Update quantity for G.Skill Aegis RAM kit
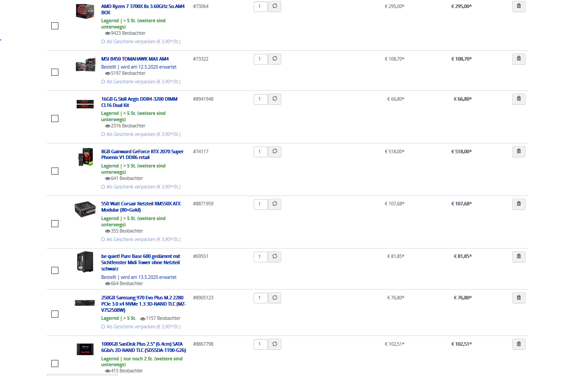This screenshot has width=588, height=376. pyautogui.click(x=275, y=99)
